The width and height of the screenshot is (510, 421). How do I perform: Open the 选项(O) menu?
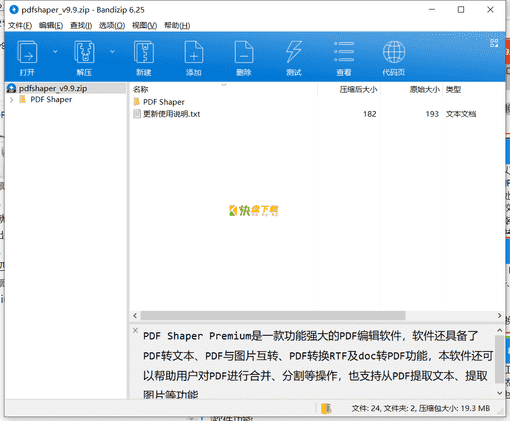[x=112, y=26]
